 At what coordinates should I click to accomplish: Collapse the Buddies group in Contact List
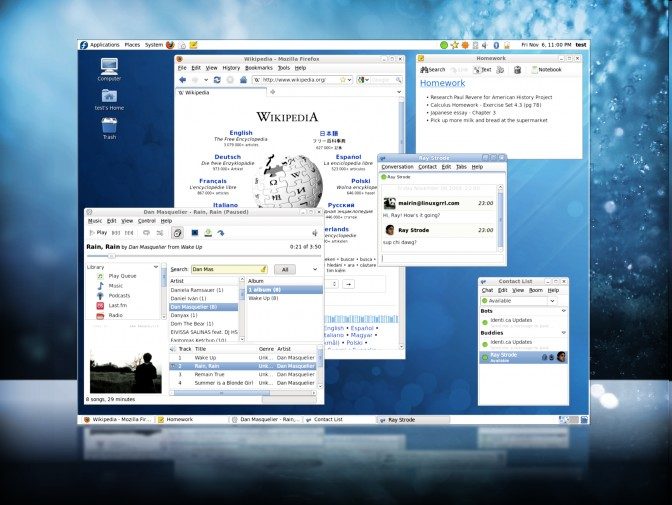tap(564, 332)
